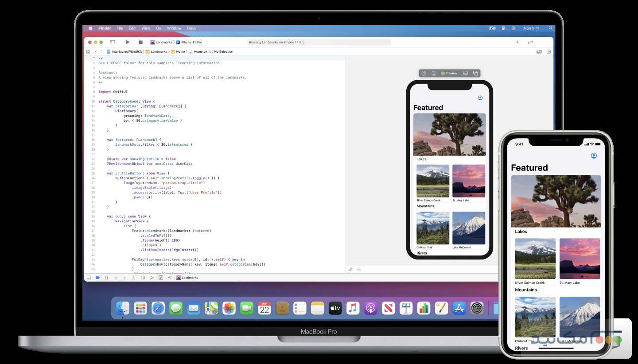Open the Go menu in Finder's menu bar
The image size is (638, 364).
[158, 28]
